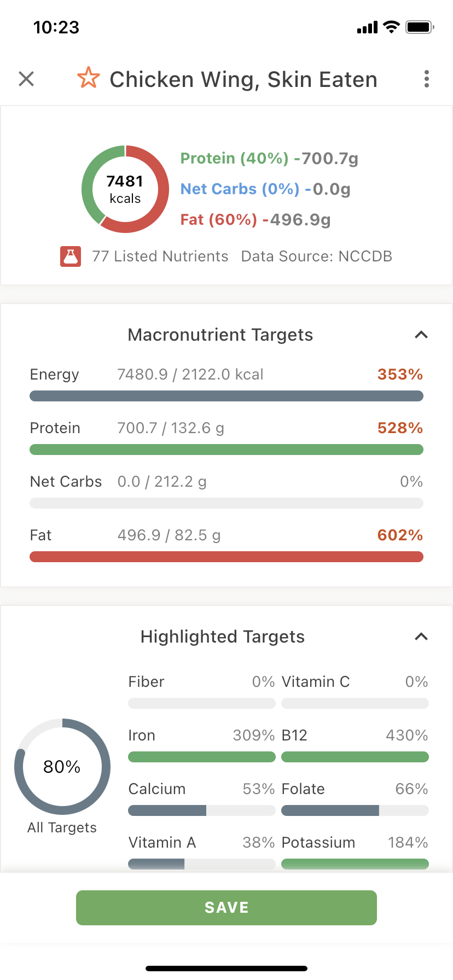
Task: Collapse the Highlighted Targets section
Action: coord(421,637)
